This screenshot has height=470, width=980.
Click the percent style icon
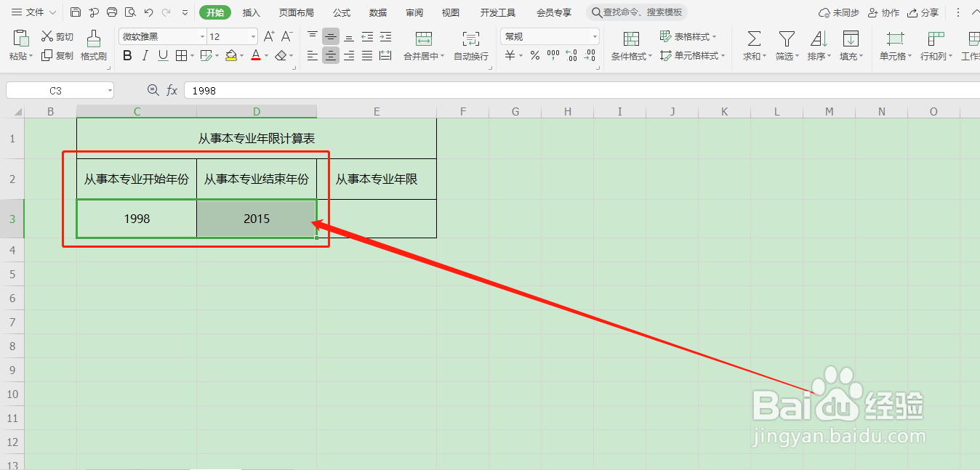(x=534, y=55)
